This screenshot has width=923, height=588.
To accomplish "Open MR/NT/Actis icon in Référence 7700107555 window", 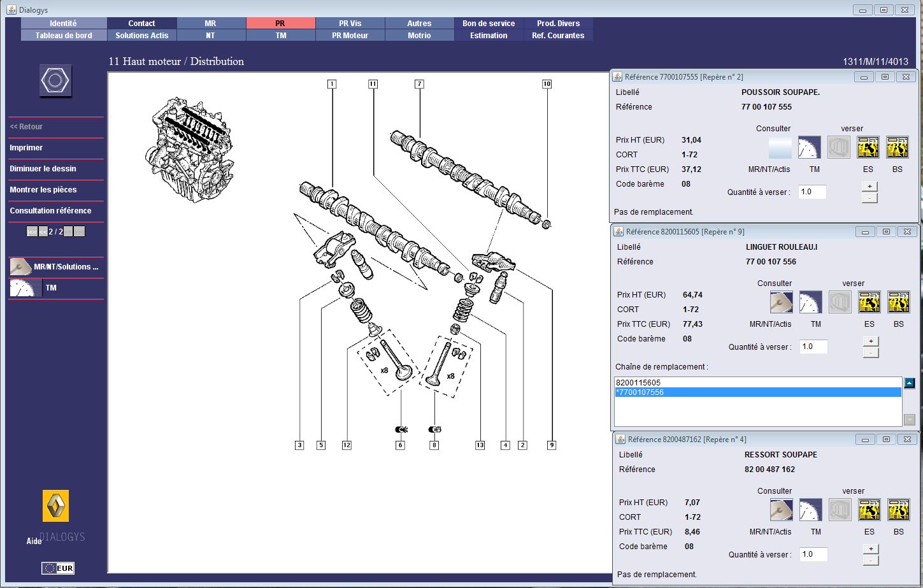I will [780, 147].
